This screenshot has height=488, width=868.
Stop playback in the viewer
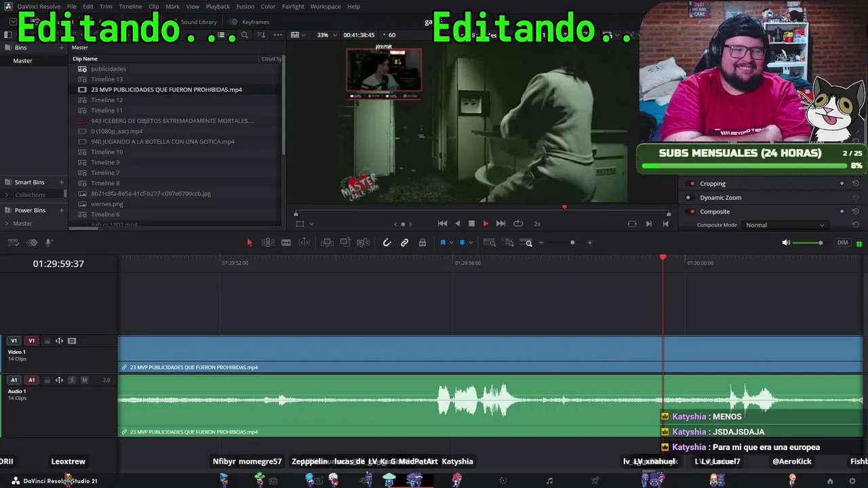pos(472,224)
